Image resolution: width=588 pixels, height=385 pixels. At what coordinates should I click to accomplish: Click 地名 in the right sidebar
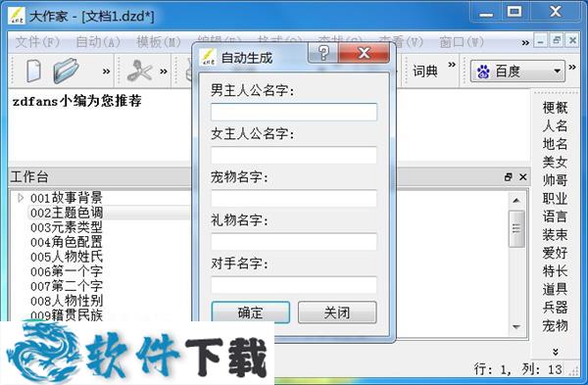click(x=555, y=144)
